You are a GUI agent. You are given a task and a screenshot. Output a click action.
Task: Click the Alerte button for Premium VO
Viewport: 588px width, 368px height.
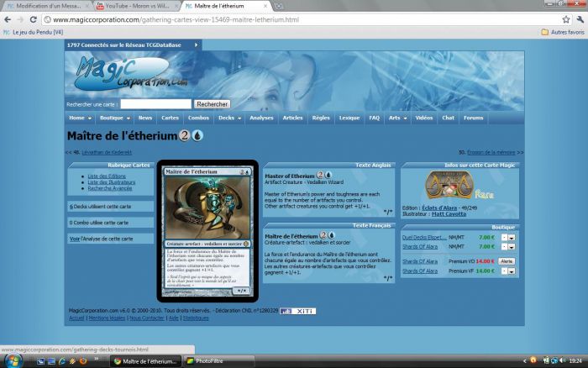pyautogui.click(x=507, y=261)
